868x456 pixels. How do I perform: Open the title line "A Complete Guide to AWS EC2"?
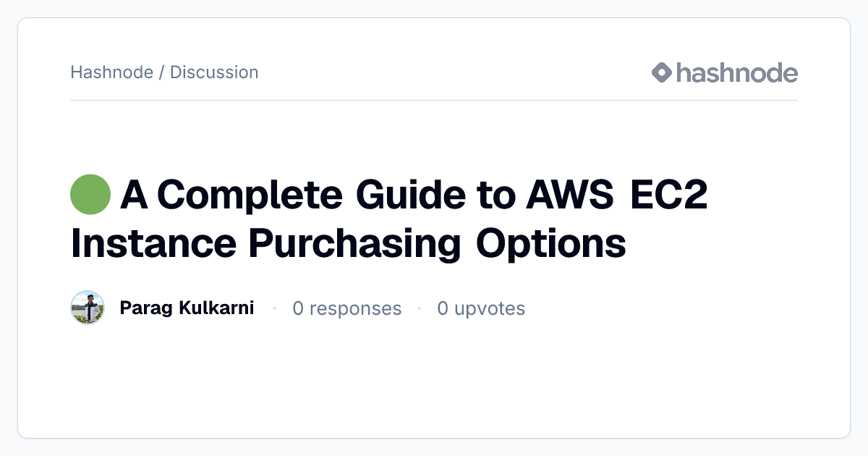413,195
